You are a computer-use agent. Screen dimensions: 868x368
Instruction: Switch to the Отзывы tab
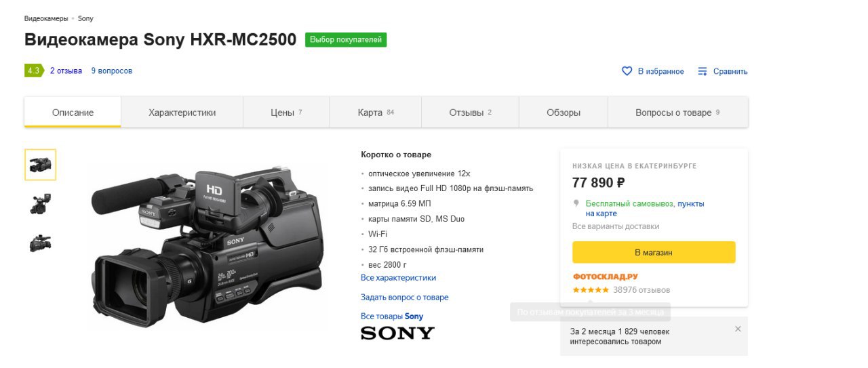click(x=471, y=113)
